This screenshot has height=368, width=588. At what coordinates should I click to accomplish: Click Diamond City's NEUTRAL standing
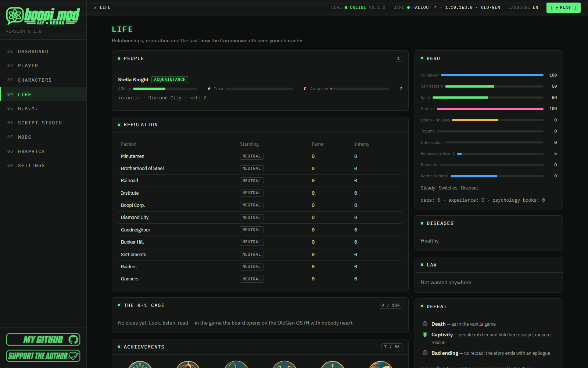[252, 217]
